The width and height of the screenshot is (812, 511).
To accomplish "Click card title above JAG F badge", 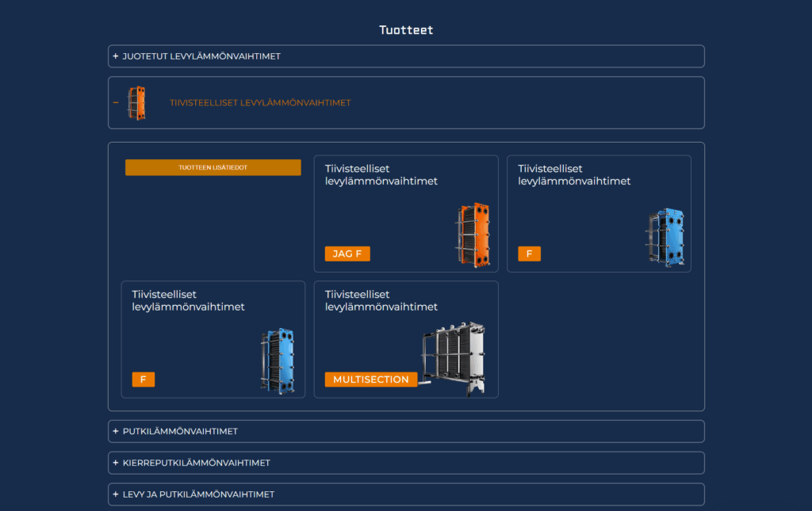I will pos(381,175).
